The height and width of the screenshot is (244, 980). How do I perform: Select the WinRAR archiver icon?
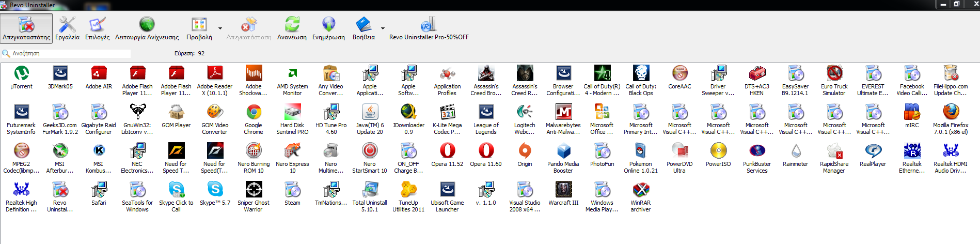click(641, 190)
